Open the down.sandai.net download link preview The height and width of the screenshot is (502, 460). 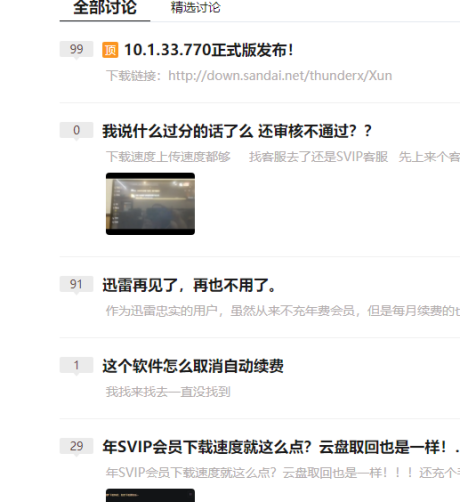pos(280,76)
